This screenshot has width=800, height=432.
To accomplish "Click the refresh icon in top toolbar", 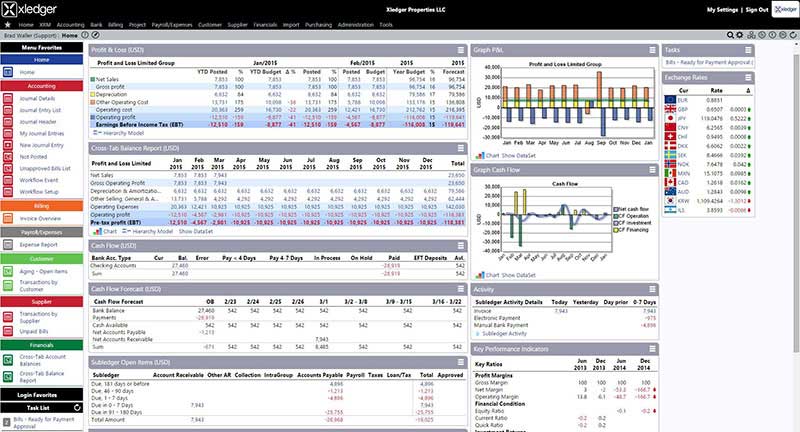I will coord(793,35).
